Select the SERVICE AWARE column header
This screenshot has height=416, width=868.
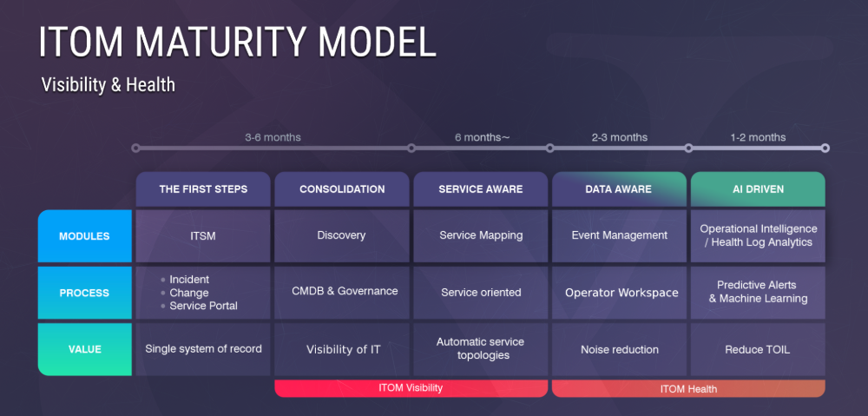coord(481,188)
